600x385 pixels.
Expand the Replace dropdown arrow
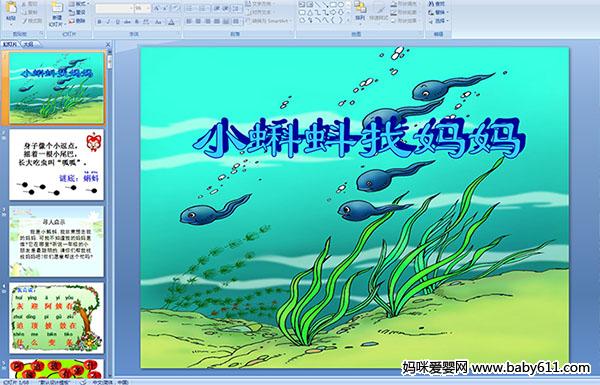(447, 12)
